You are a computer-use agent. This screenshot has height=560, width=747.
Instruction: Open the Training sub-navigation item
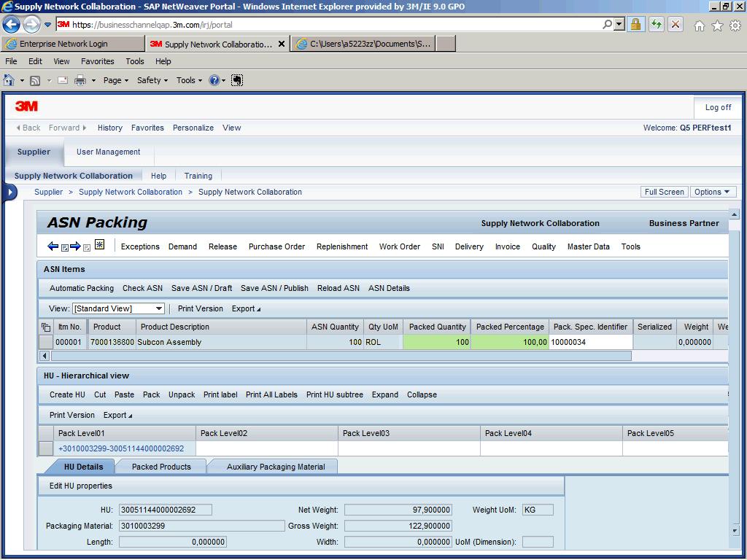198,176
